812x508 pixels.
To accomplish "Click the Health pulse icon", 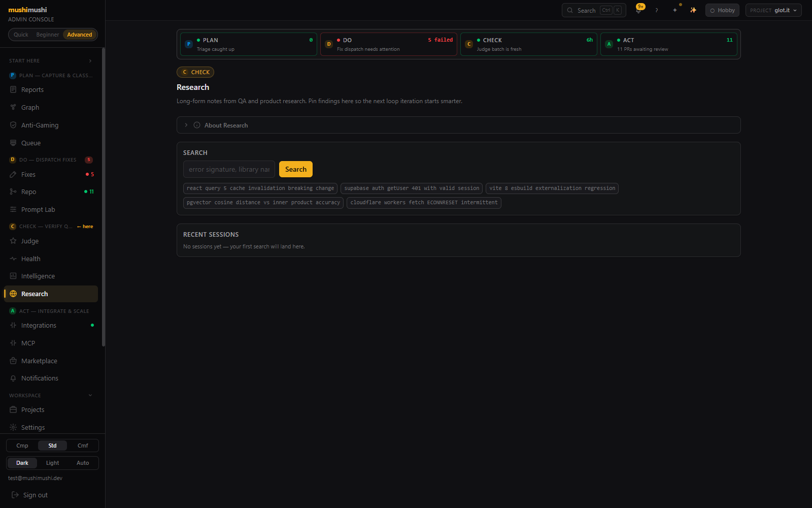I will [x=13, y=259].
